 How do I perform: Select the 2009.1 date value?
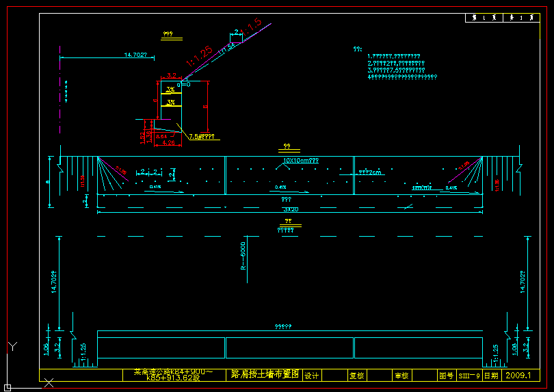pyautogui.click(x=518, y=376)
